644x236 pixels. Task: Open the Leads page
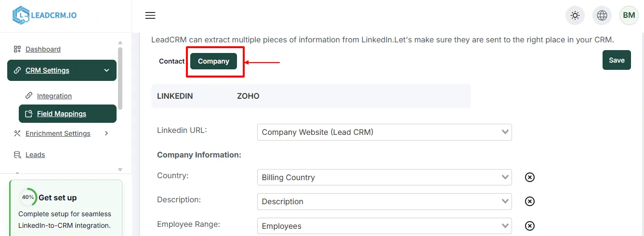(x=35, y=155)
